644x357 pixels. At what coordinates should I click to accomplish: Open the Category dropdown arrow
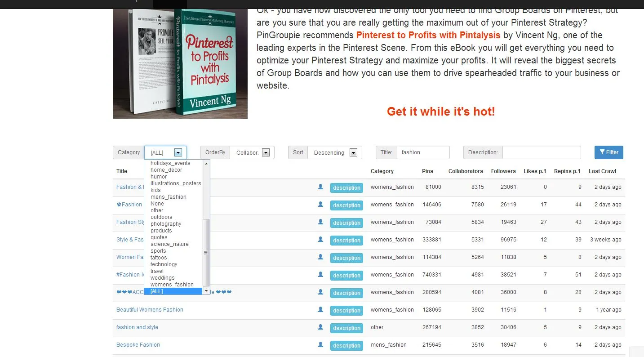[x=178, y=152]
